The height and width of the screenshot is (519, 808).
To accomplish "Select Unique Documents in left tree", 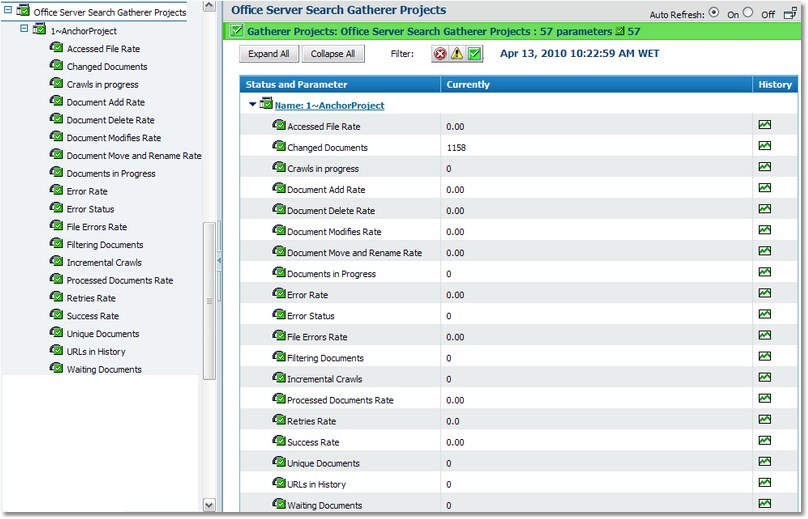I will pos(103,334).
